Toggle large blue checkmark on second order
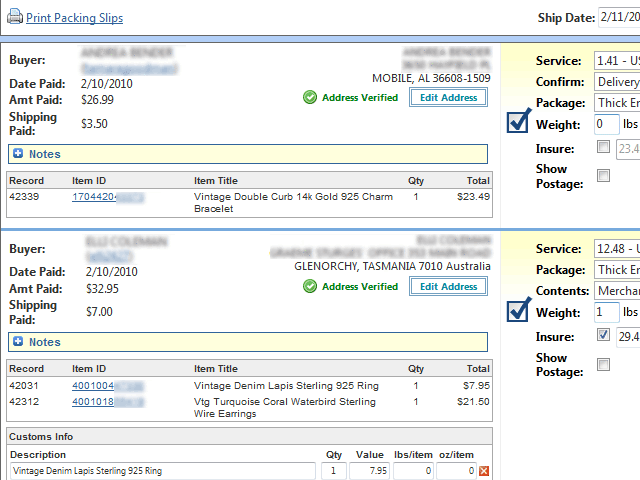 click(x=518, y=309)
